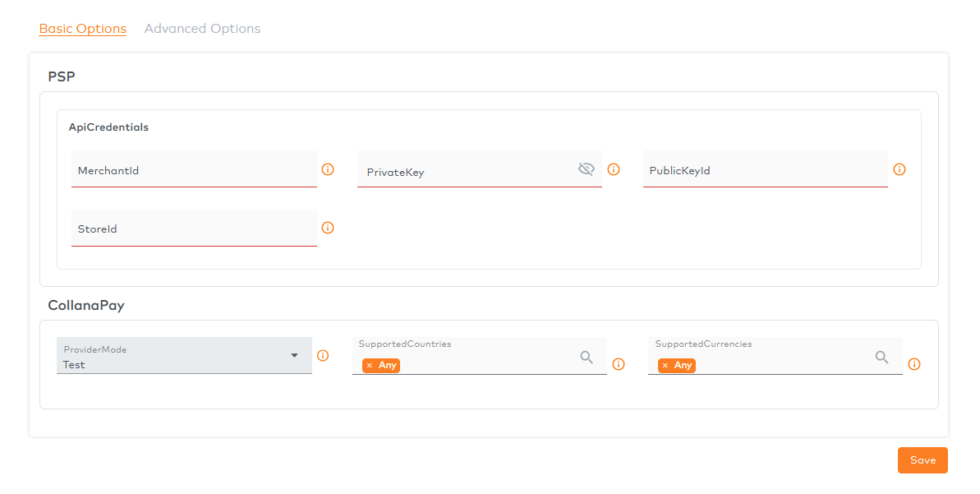The width and height of the screenshot is (980, 494).
Task: Toggle PrivateKey visibility eye icon
Action: (x=587, y=169)
